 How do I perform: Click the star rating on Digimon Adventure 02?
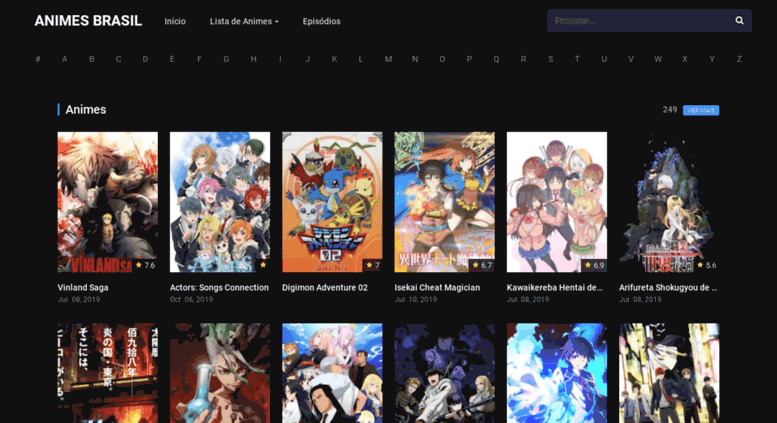(373, 265)
